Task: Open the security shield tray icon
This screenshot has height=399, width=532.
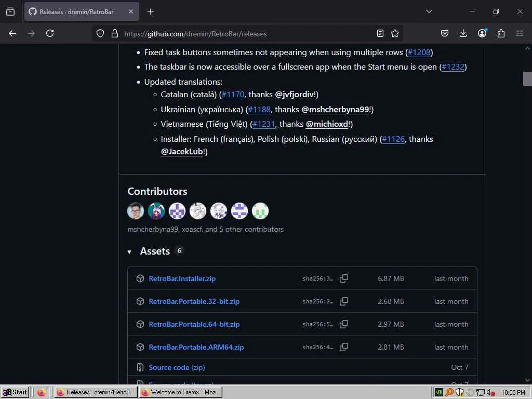Action: (459, 393)
